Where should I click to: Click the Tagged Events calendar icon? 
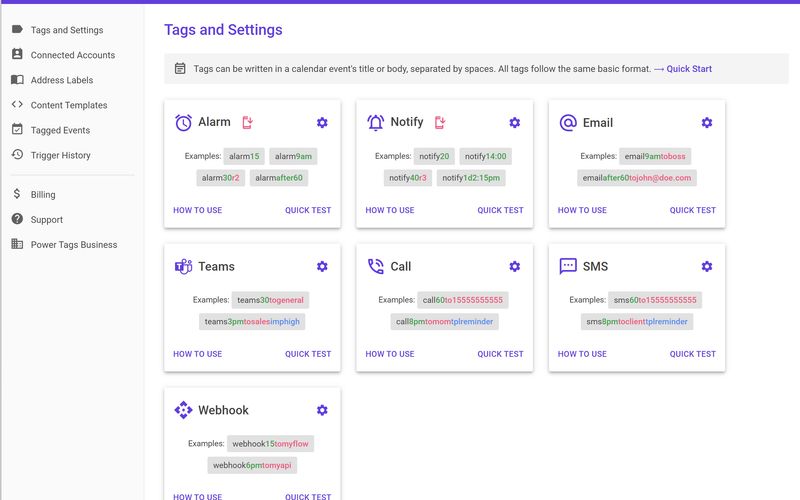tap(17, 129)
